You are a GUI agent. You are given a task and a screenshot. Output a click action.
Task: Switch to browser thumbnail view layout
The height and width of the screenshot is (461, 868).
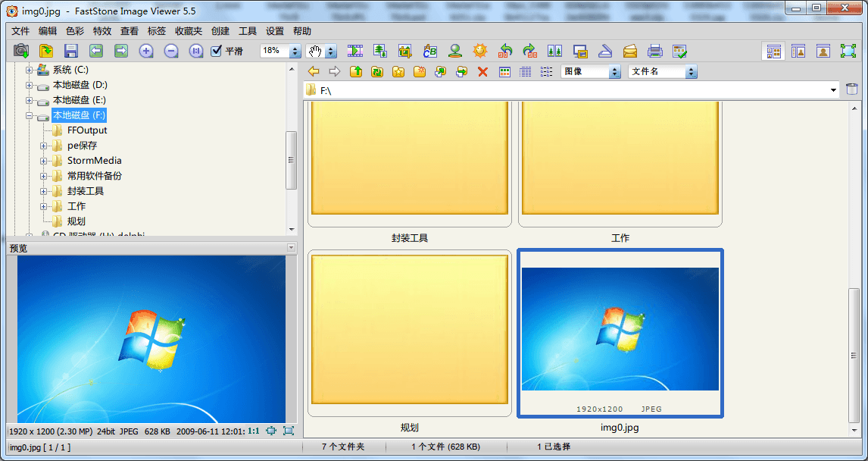click(773, 51)
